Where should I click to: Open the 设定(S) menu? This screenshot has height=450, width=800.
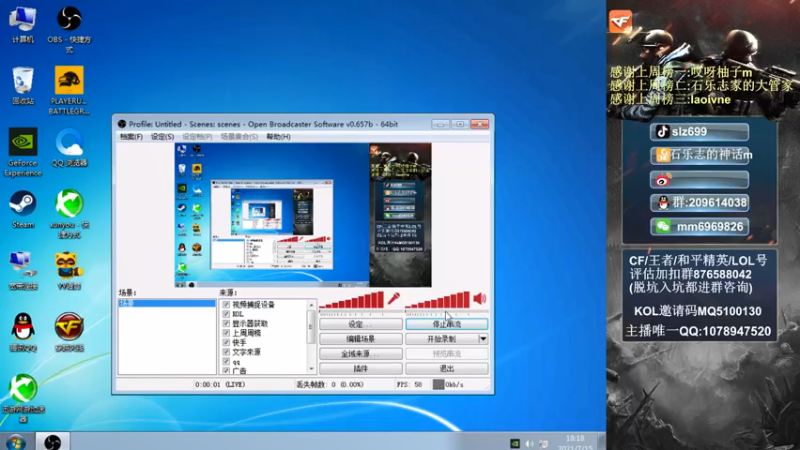(x=162, y=137)
